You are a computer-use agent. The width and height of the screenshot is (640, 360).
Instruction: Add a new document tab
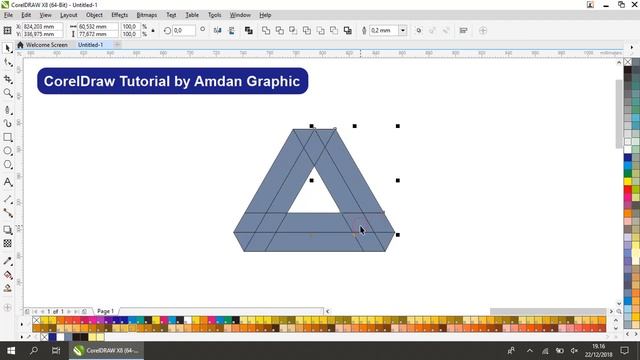pos(117,45)
